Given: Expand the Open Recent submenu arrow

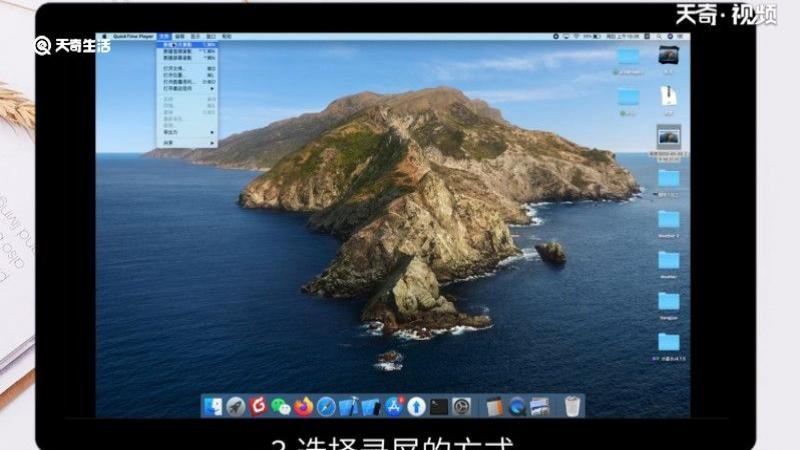Looking at the screenshot, I should (x=212, y=88).
